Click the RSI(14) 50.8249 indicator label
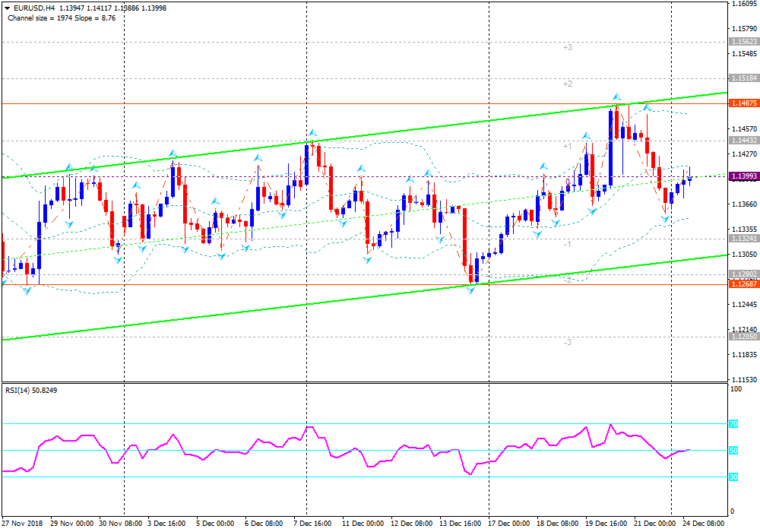 tap(31, 390)
